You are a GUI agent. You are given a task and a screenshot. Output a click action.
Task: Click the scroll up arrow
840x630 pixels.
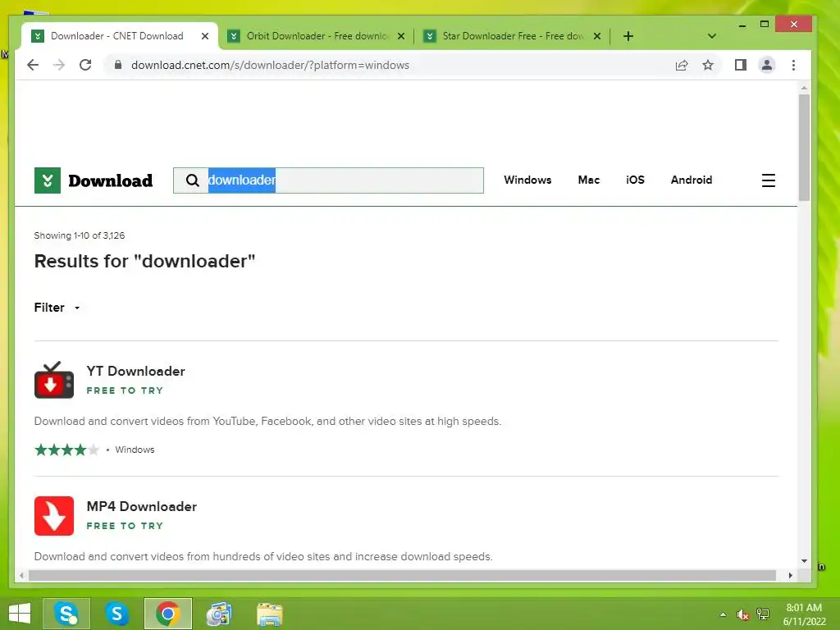point(804,88)
